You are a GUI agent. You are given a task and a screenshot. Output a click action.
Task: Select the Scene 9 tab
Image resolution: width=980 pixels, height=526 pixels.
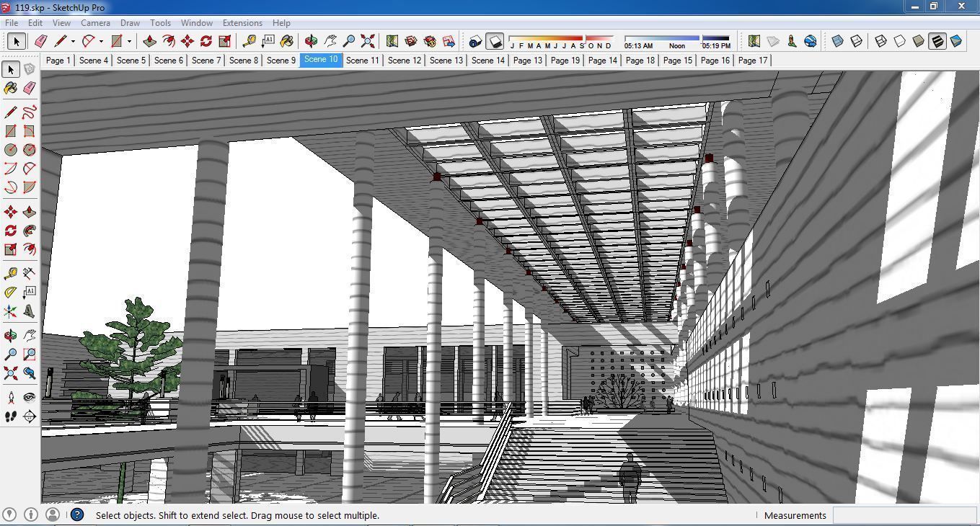coord(281,61)
